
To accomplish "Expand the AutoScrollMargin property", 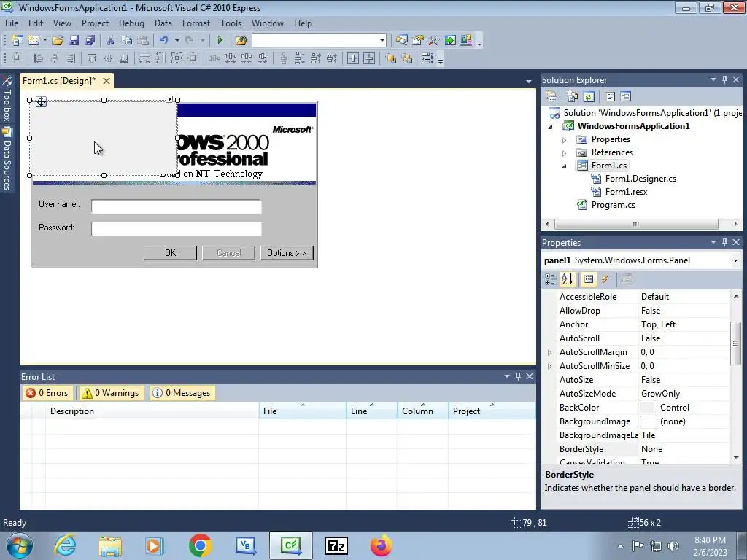I will point(549,352).
